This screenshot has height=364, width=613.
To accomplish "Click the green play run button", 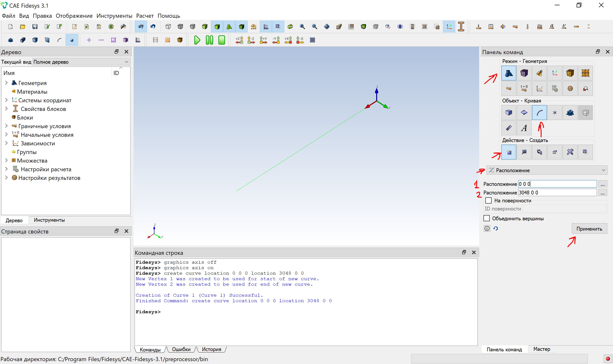I will click(197, 40).
